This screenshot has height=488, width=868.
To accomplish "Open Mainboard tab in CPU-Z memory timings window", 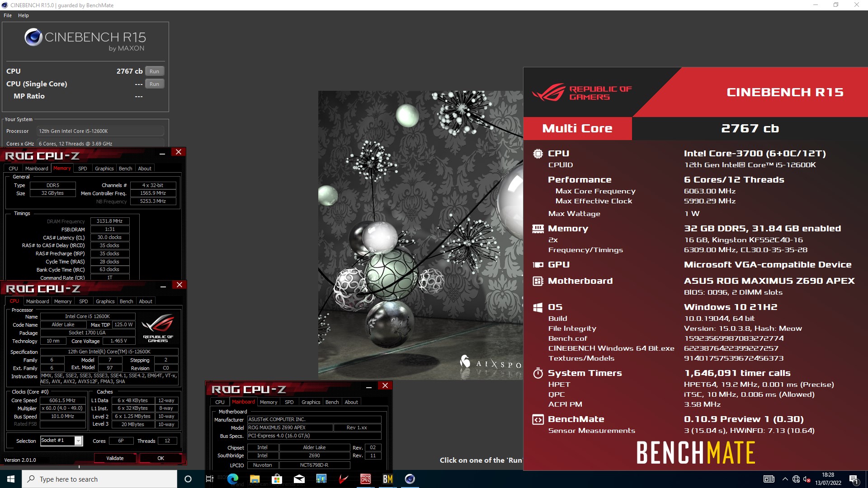I will [37, 169].
